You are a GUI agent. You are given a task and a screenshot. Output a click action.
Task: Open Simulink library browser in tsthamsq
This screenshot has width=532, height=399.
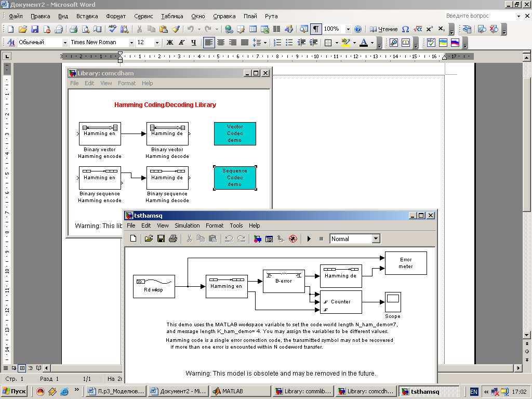[258, 239]
